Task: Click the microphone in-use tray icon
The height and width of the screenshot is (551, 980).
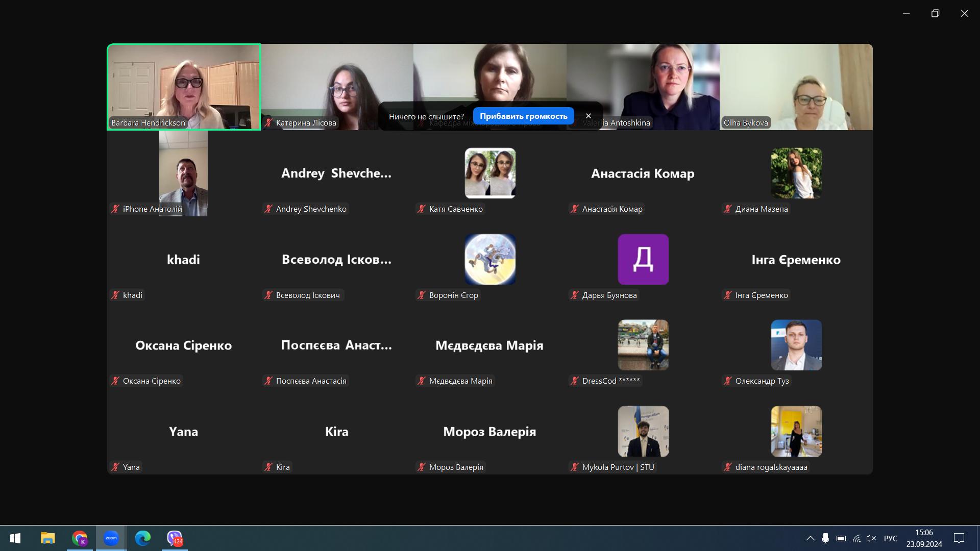Action: coord(825,538)
